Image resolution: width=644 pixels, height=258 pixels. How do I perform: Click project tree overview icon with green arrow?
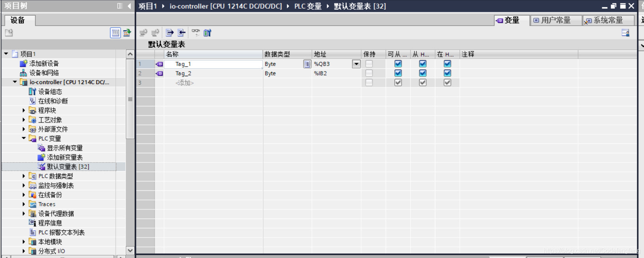pos(127,33)
